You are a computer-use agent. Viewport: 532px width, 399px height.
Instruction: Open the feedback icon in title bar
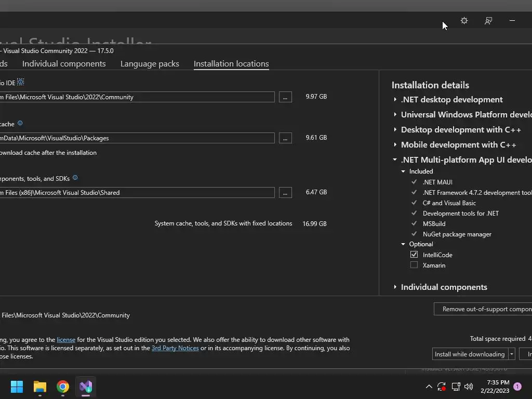coord(488,21)
